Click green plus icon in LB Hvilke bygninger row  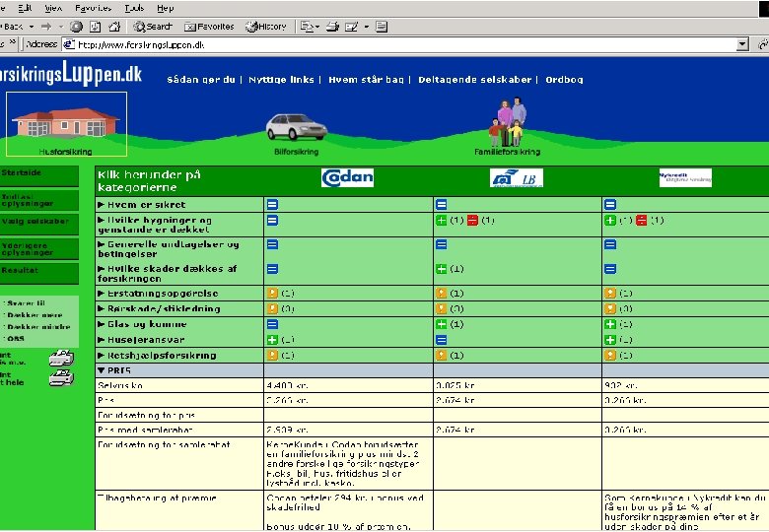coord(442,221)
